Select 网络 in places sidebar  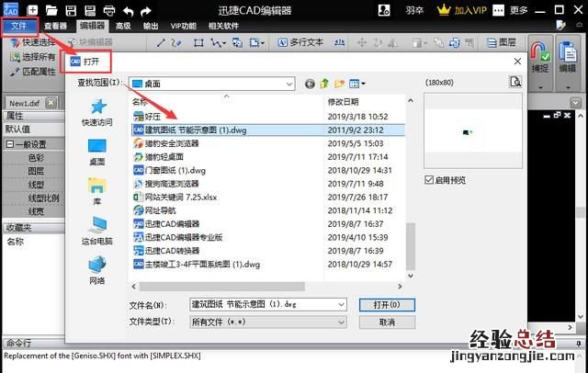[97, 270]
